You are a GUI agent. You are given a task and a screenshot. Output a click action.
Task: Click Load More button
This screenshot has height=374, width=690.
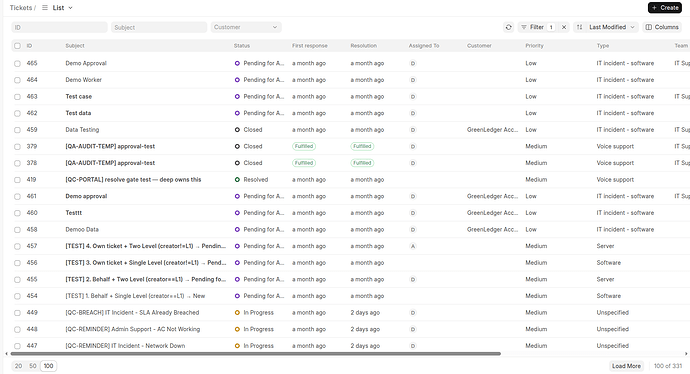point(626,366)
